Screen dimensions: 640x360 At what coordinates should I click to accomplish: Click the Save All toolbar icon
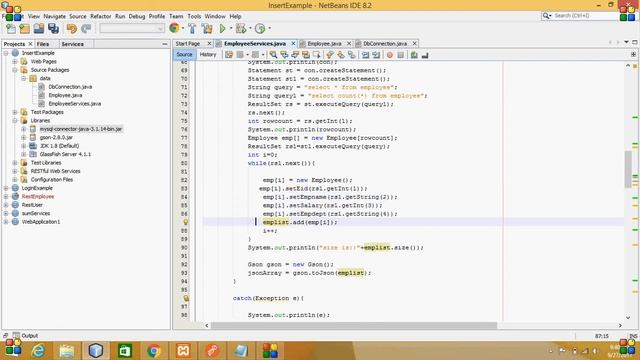(53, 29)
